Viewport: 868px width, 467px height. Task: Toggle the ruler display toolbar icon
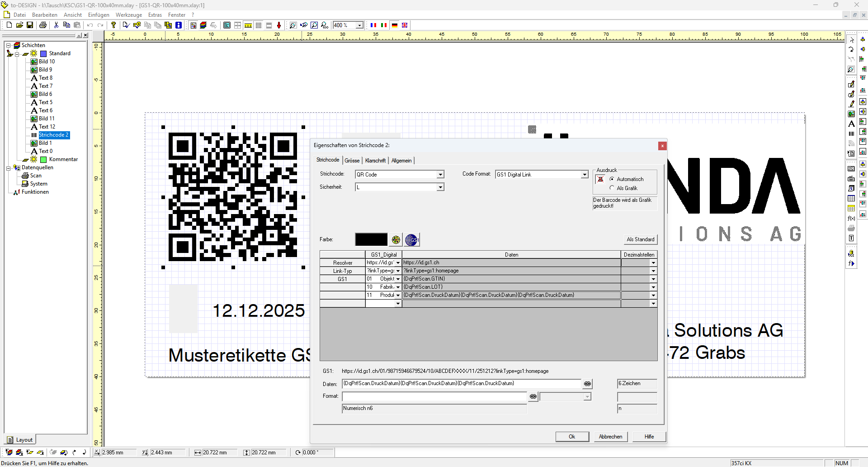click(x=248, y=25)
